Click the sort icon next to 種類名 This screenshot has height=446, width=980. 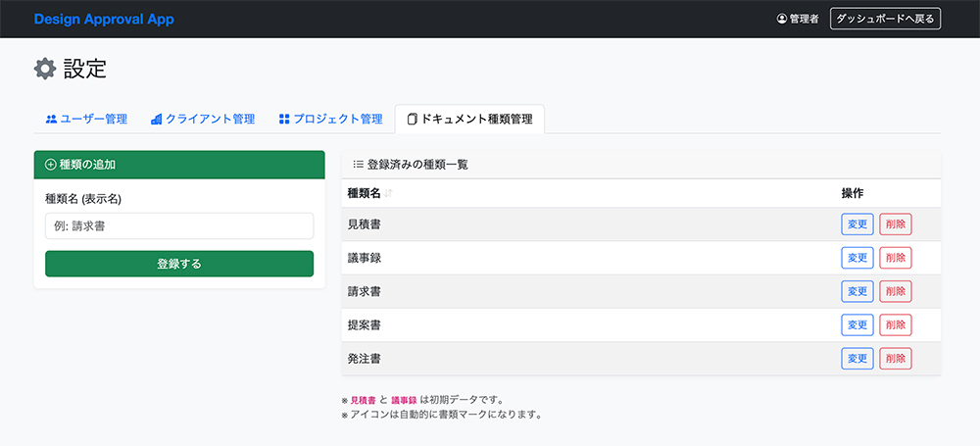tap(389, 193)
